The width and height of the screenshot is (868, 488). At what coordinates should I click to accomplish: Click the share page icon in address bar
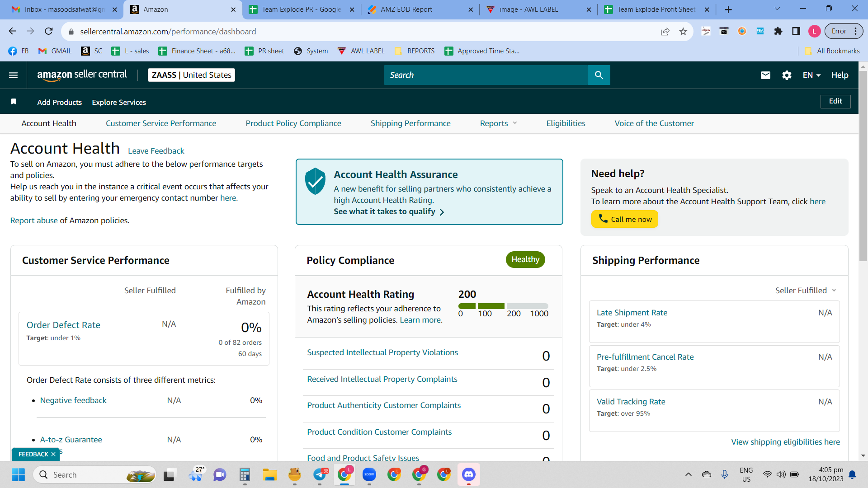click(665, 31)
